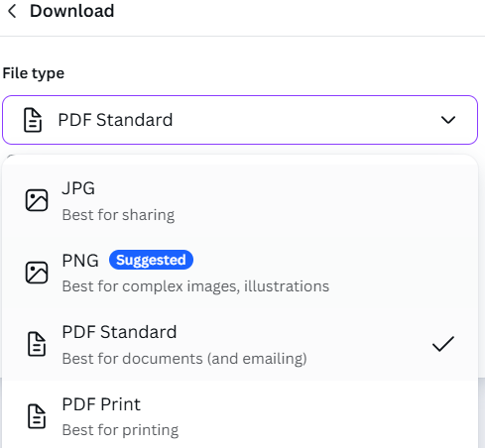Image resolution: width=485 pixels, height=448 pixels.
Task: Click the 'Best for printing' description
Action: click(120, 430)
